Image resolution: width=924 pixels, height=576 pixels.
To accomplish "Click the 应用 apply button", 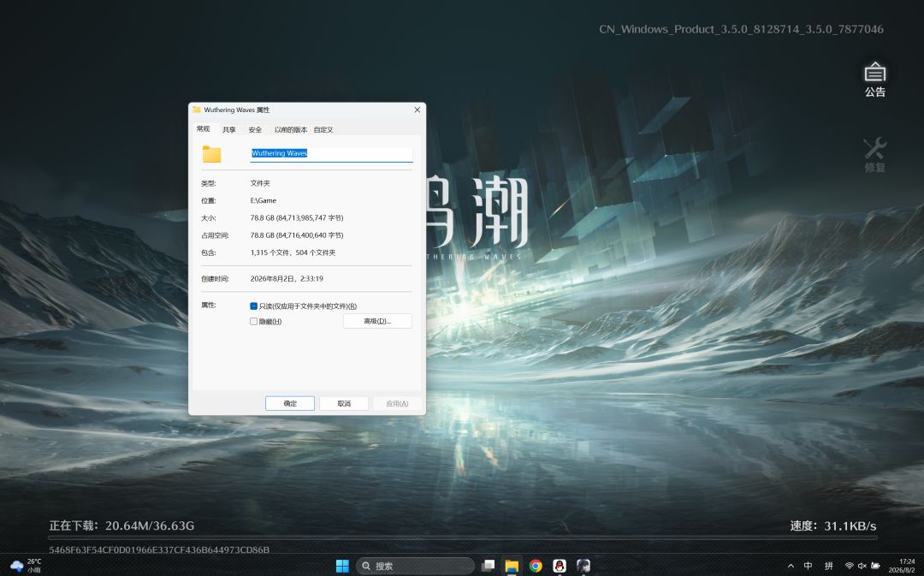I will pyautogui.click(x=397, y=403).
